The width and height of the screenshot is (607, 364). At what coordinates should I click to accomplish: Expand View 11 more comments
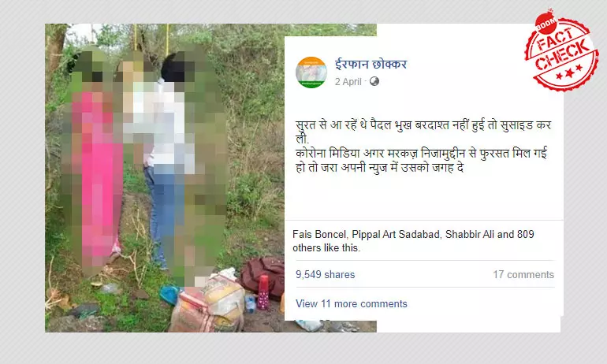(x=352, y=303)
